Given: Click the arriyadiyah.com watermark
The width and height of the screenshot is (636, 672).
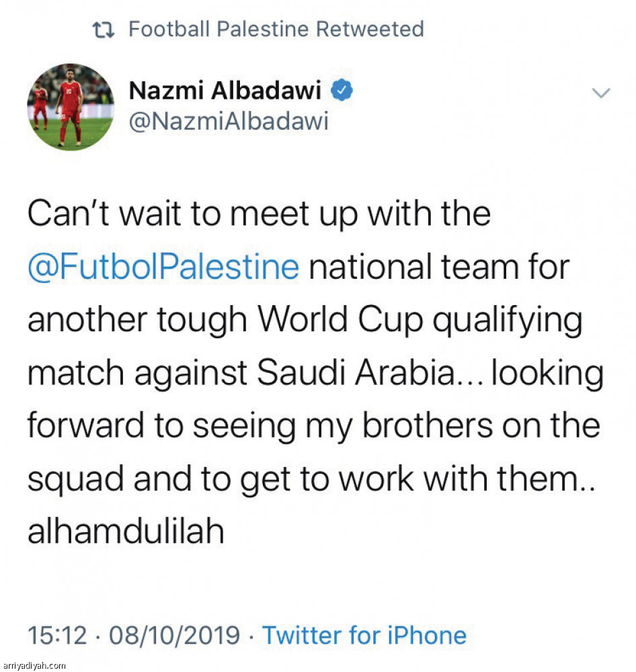Looking at the screenshot, I should (34, 665).
